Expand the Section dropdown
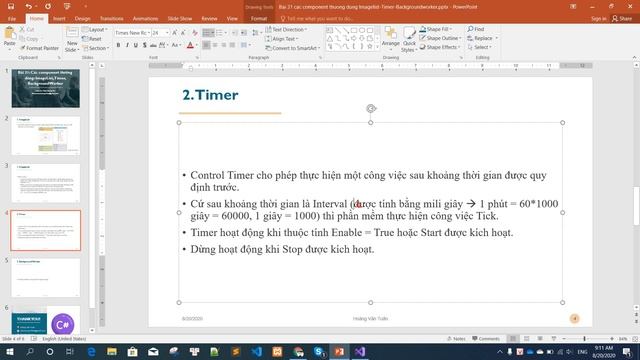This screenshot has height=360, width=640. [96, 48]
